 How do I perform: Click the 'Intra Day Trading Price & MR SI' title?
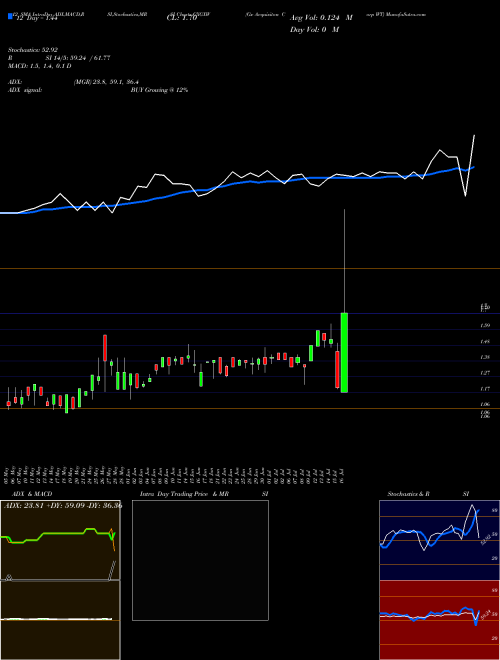coord(204,494)
